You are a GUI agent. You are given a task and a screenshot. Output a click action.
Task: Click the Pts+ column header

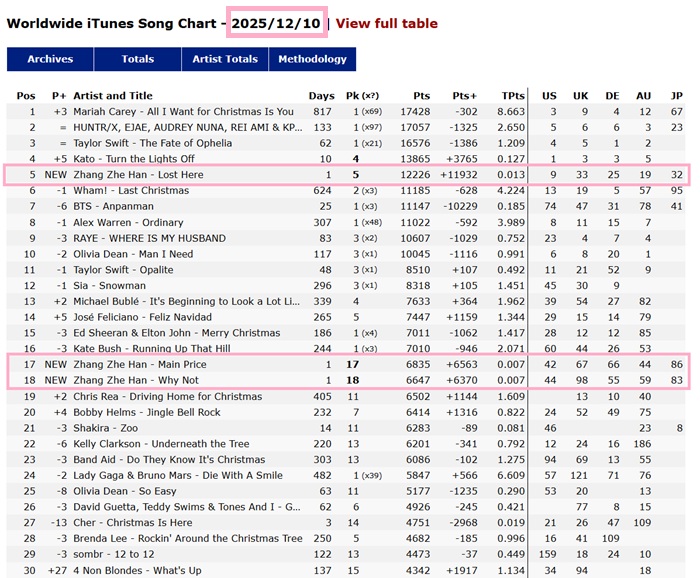464,95
